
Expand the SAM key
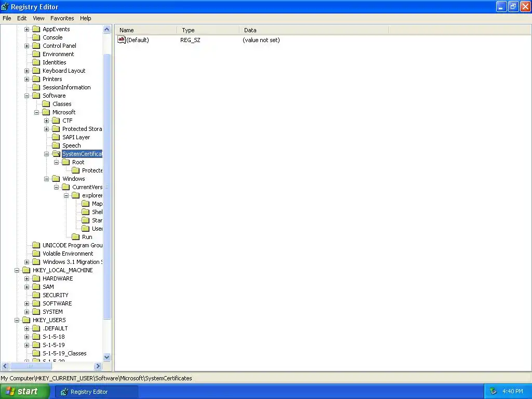(x=27, y=287)
